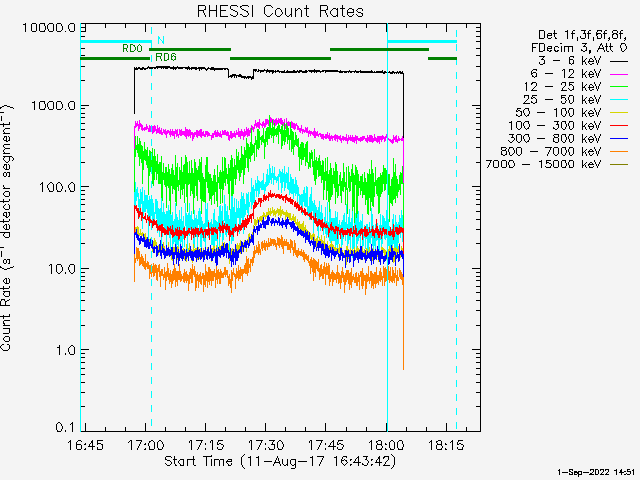Click the green line swatch for 12 - 25 keV
This screenshot has height=480, width=640.
click(x=619, y=87)
